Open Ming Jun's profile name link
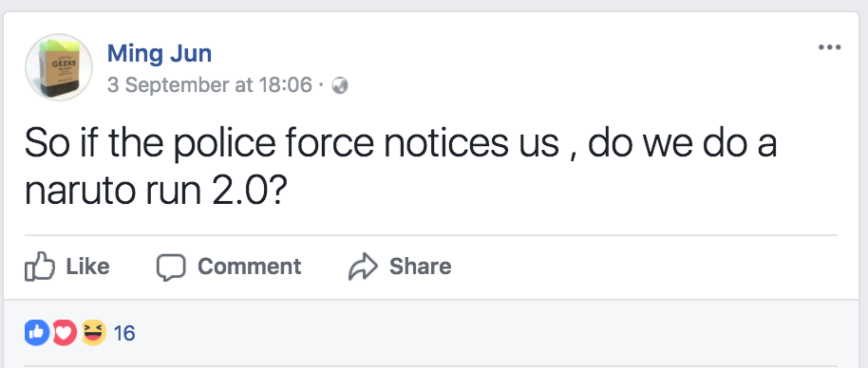The image size is (868, 368). point(160,54)
